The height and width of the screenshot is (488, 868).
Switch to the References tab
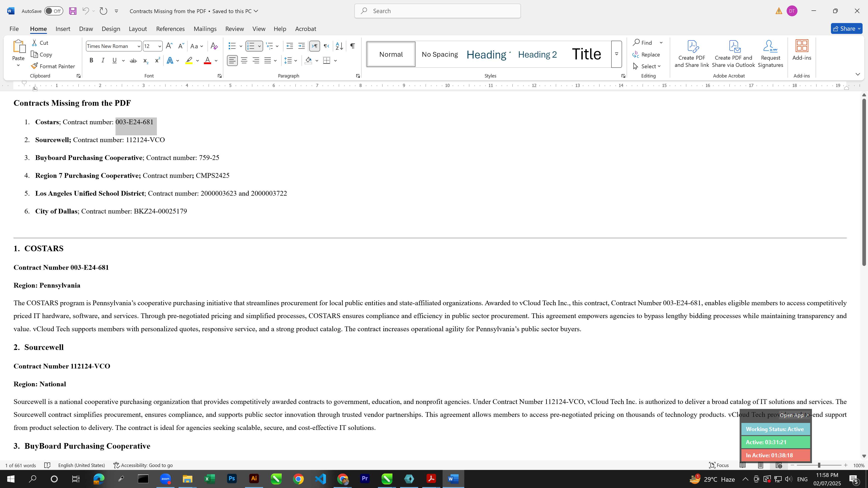(x=170, y=29)
